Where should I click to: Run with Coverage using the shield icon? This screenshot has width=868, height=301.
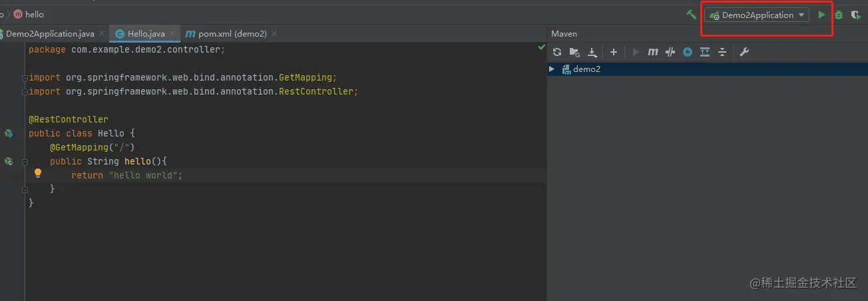pos(856,15)
